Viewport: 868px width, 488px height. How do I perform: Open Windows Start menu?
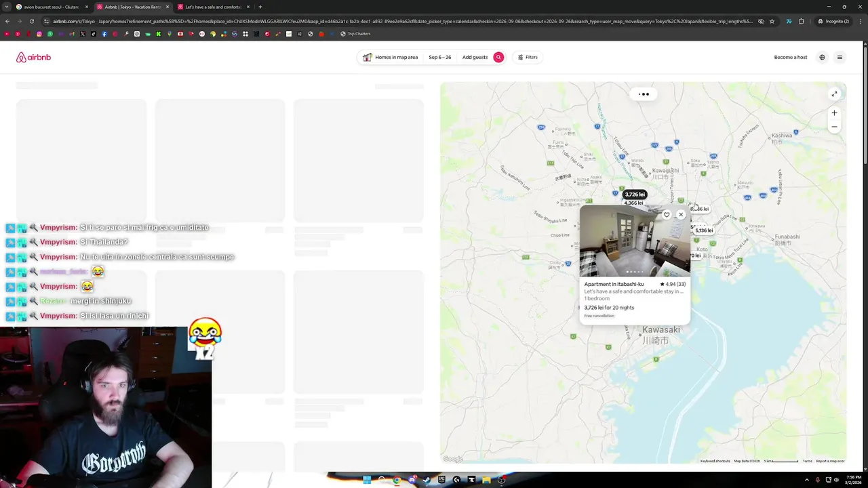point(367,480)
